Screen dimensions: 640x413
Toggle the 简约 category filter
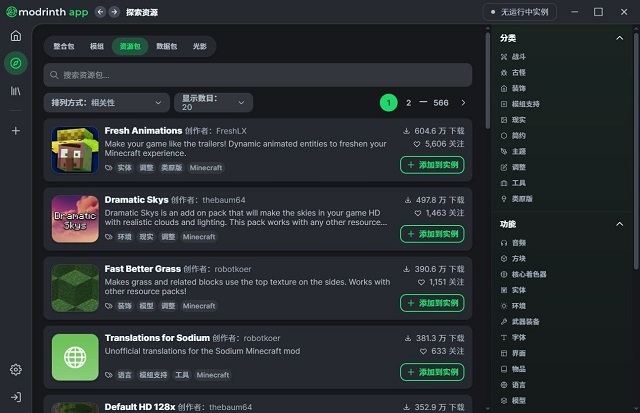coord(513,136)
